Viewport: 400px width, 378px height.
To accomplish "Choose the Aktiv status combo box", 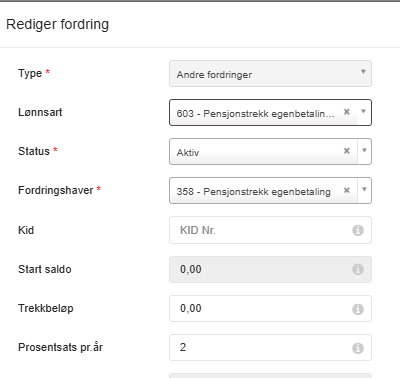I will click(270, 151).
